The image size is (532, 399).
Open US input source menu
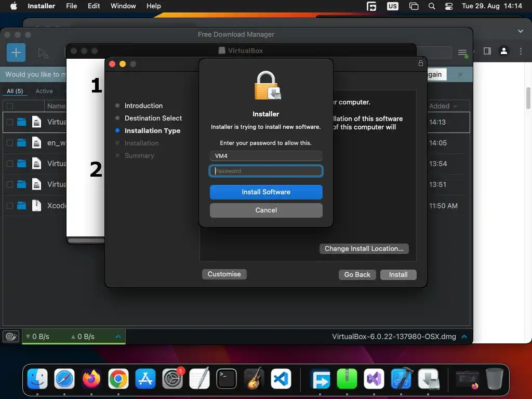pyautogui.click(x=393, y=6)
